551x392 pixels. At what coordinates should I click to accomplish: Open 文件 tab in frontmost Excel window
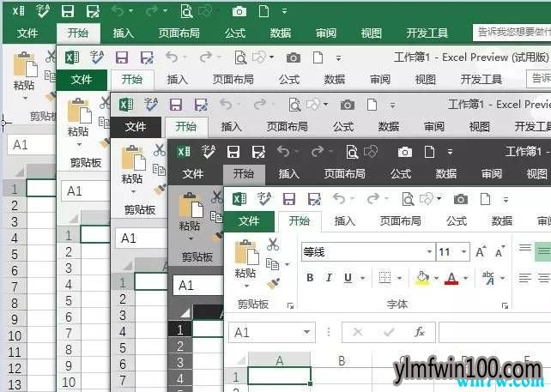click(249, 221)
